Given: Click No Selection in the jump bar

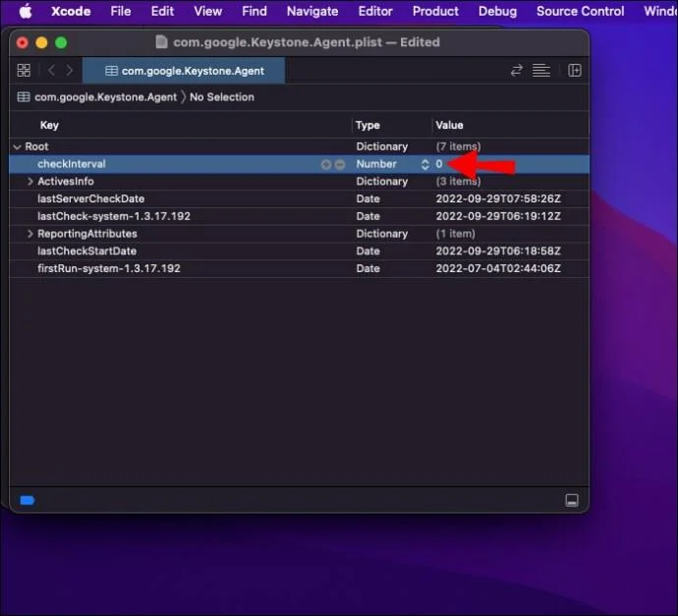Looking at the screenshot, I should pyautogui.click(x=222, y=97).
